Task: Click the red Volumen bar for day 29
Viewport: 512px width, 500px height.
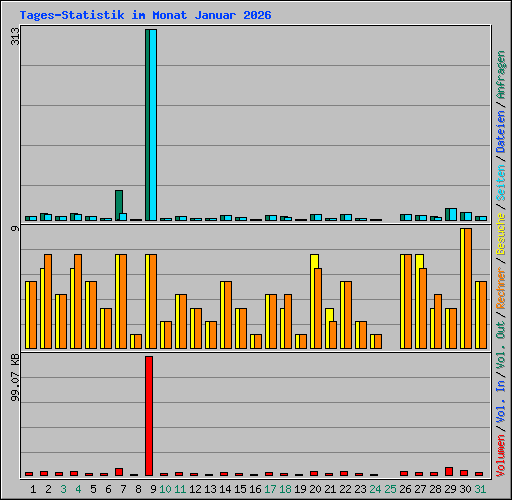Action: click(x=449, y=471)
